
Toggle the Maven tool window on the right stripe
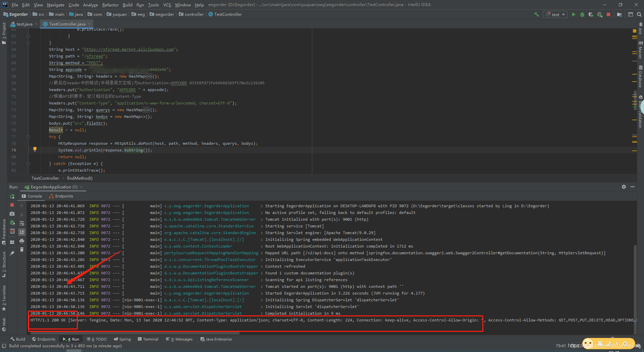(x=640, y=50)
